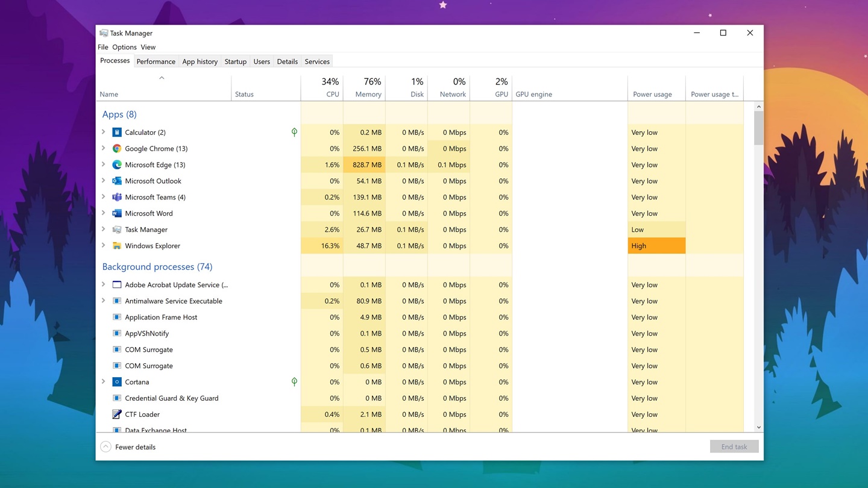This screenshot has height=488, width=868.
Task: Collapse view using Fewer details
Action: 128,447
